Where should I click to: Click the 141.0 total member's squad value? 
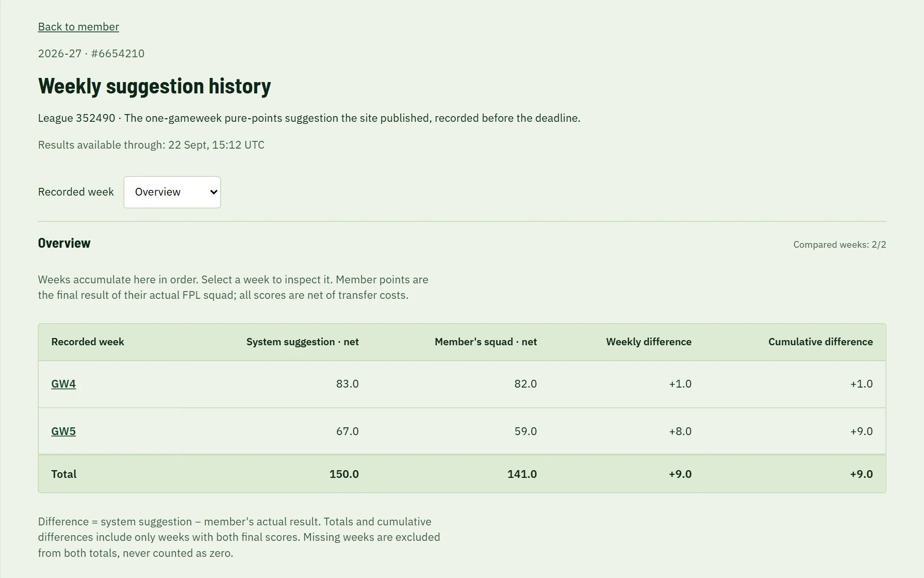522,474
